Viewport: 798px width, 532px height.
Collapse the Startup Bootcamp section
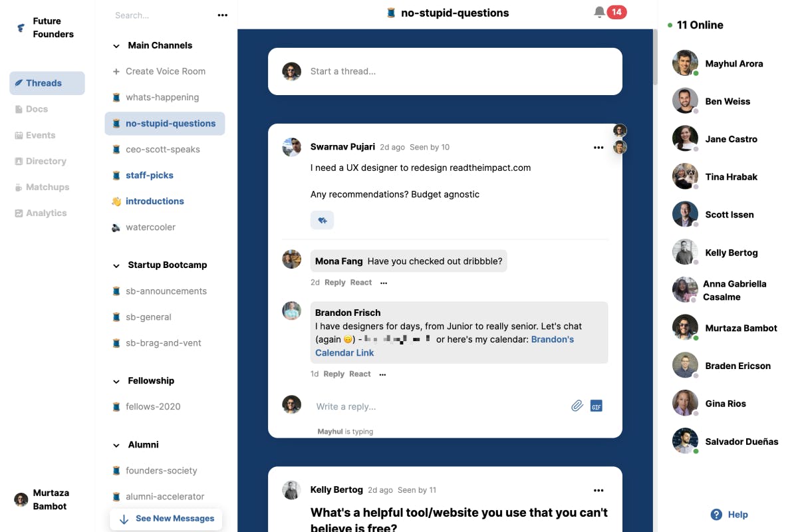[116, 265]
